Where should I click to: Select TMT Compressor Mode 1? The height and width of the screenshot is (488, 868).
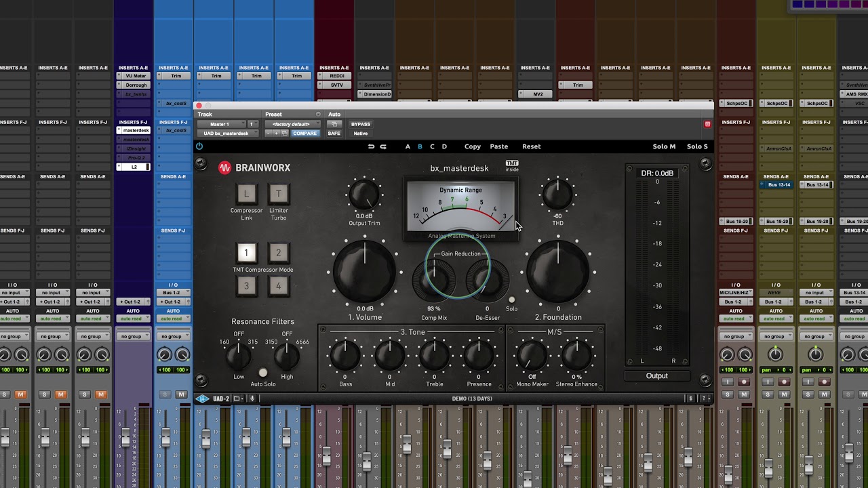[x=246, y=253]
